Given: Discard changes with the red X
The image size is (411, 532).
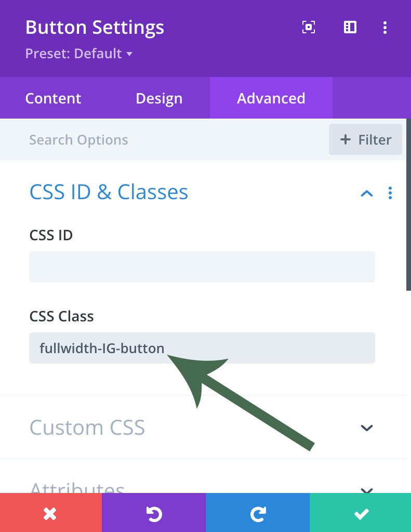Looking at the screenshot, I should 50,513.
